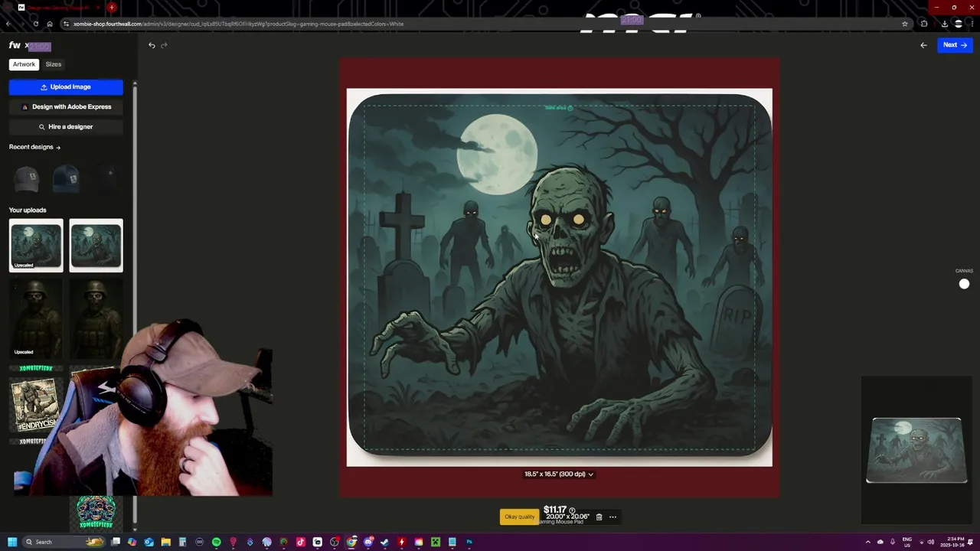
Task: Click Hire a designer button
Action: point(66,127)
